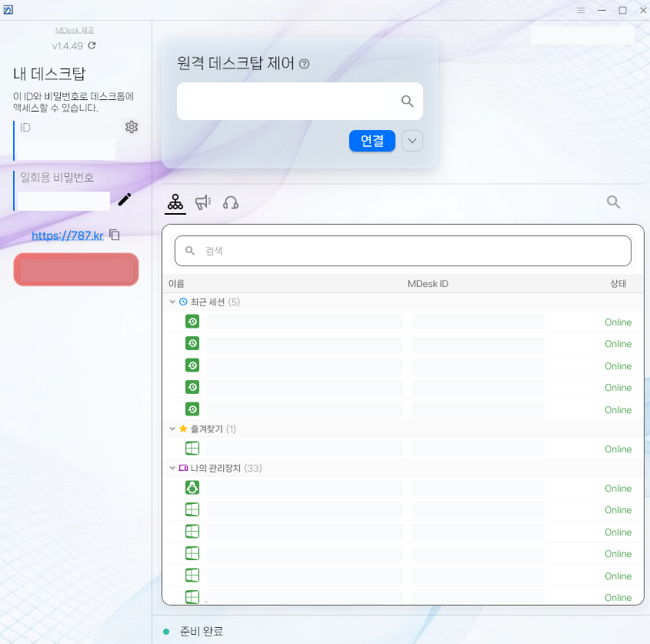Screen dimensions: 650x644
Task: Click search magnifier above device list
Action: (613, 202)
